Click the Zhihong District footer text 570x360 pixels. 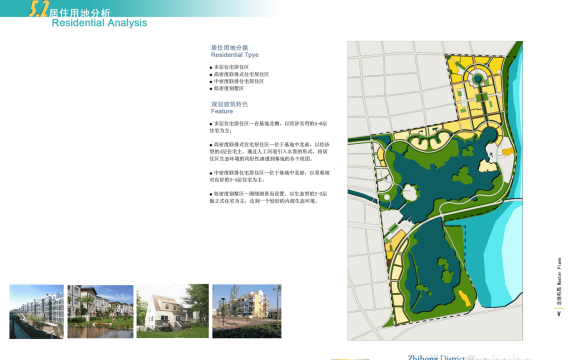tap(436, 357)
